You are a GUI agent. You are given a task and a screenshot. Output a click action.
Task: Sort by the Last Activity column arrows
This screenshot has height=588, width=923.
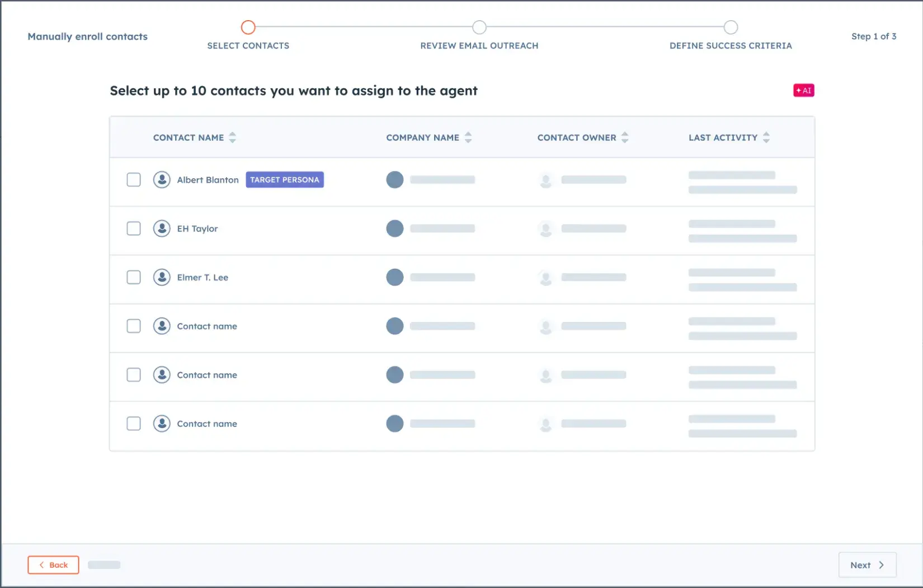pos(766,137)
